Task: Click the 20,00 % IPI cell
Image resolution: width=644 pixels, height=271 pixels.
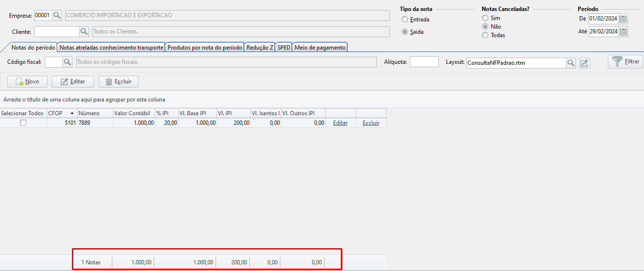Action: (x=166, y=123)
